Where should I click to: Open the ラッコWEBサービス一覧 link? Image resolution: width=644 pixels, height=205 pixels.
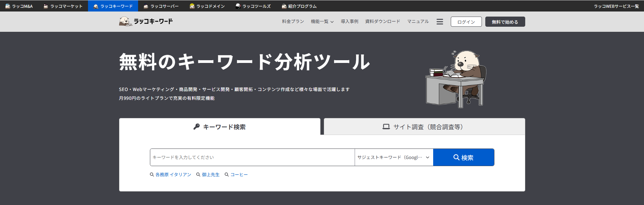[616, 6]
